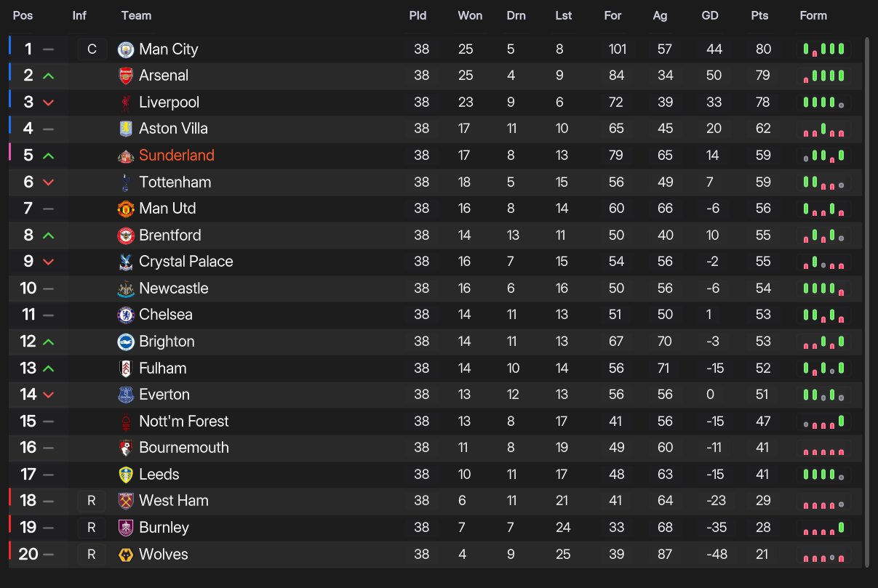Click the Everton club crest
Image resolution: width=878 pixels, height=588 pixels.
point(126,395)
